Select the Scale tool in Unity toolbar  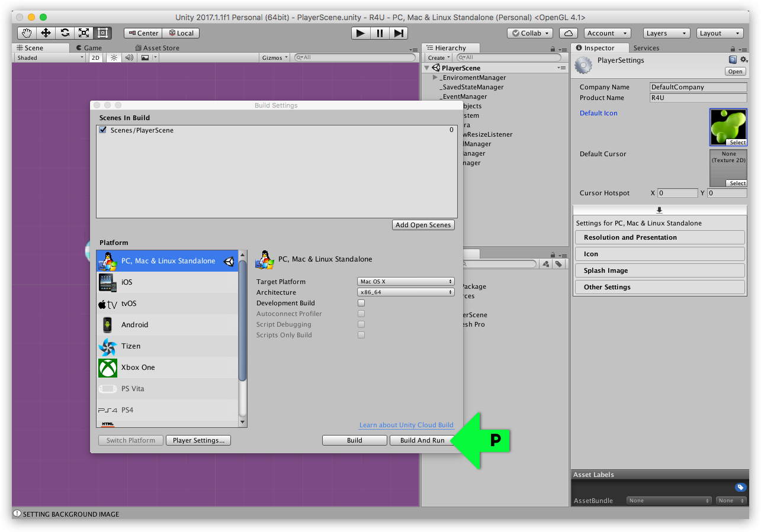coord(84,33)
